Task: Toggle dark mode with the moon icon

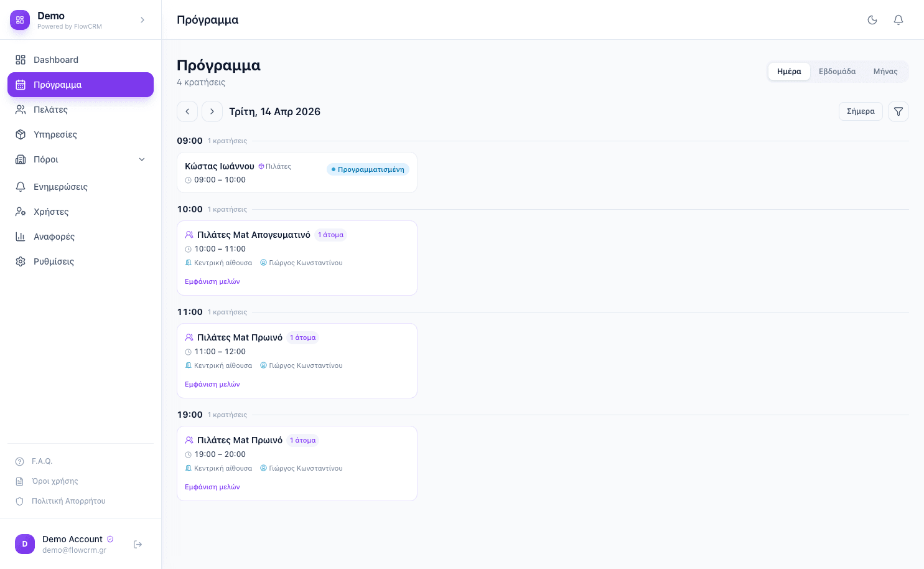Action: 872,20
